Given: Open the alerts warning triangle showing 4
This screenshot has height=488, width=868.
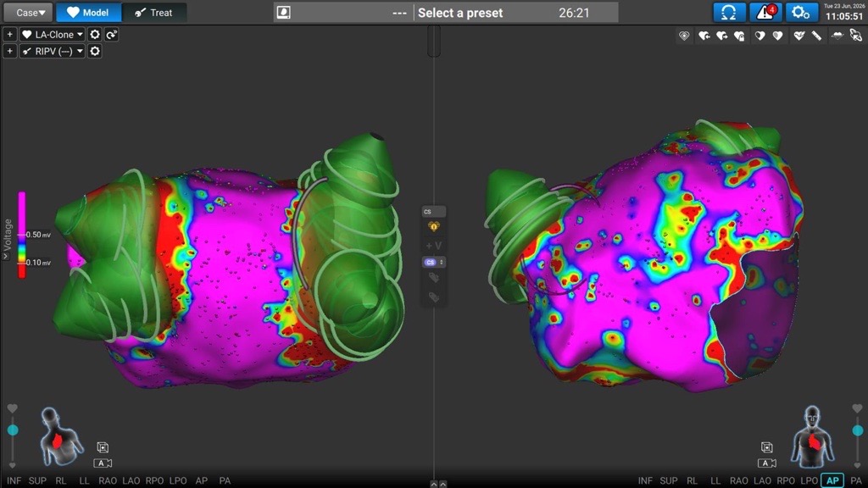Looking at the screenshot, I should pyautogui.click(x=765, y=12).
